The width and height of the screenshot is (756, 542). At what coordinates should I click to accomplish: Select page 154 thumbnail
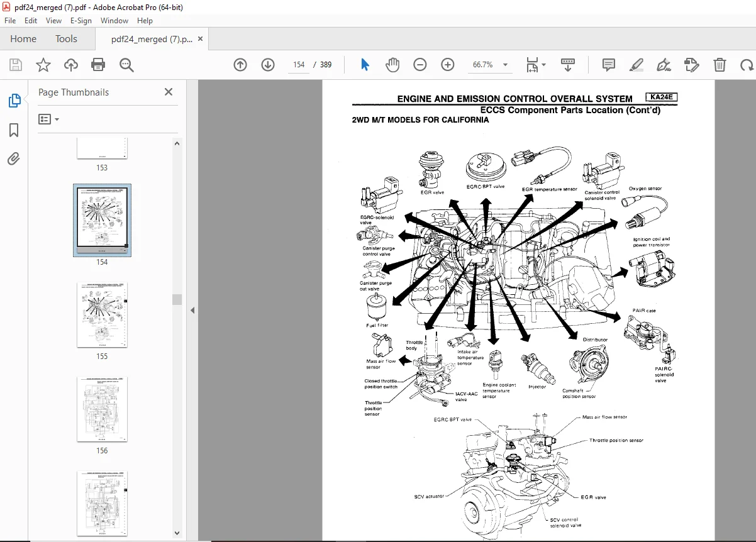pos(102,219)
